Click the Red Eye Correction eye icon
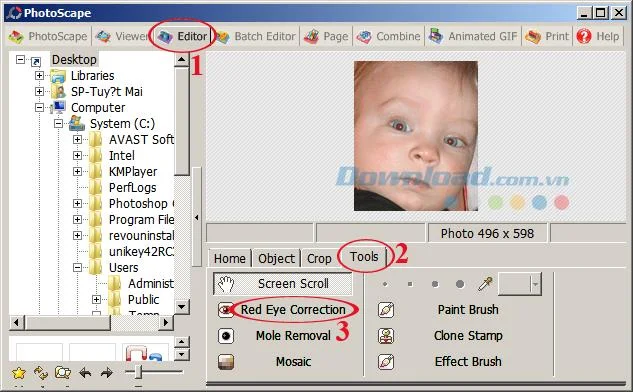Image resolution: width=633 pixels, height=392 pixels. (226, 310)
